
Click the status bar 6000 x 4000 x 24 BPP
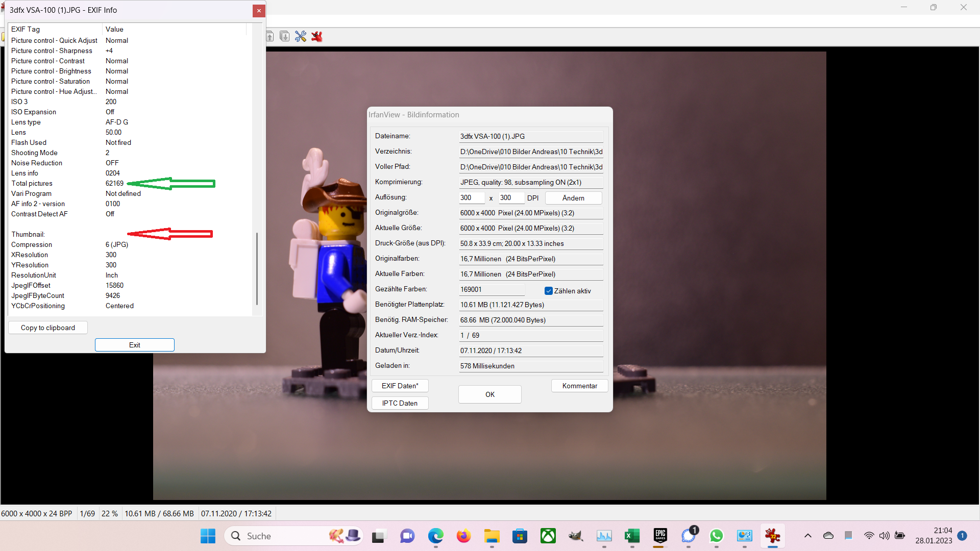tap(37, 513)
